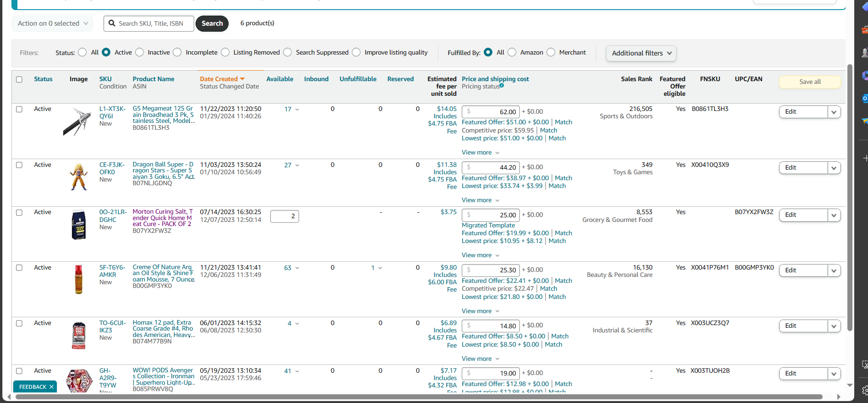868x403 pixels.
Task: Open Edit dropdown arrow for Creme Of Nature
Action: (834, 271)
